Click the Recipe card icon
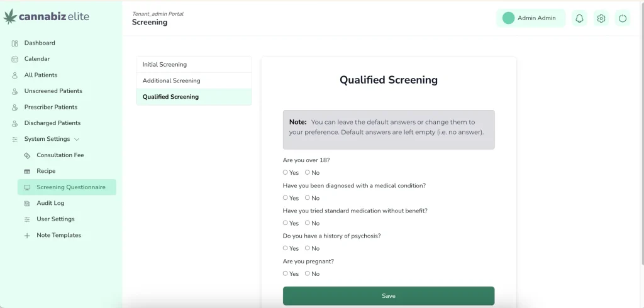The width and height of the screenshot is (644, 308). point(27,171)
